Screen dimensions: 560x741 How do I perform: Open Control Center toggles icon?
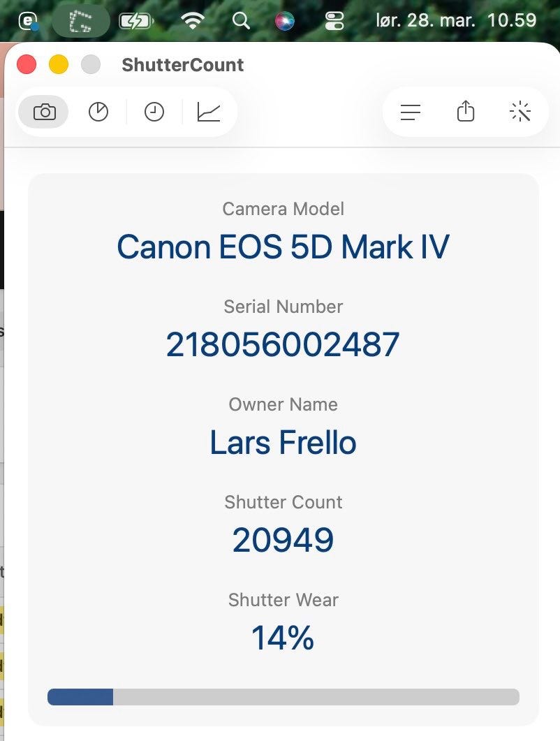334,21
